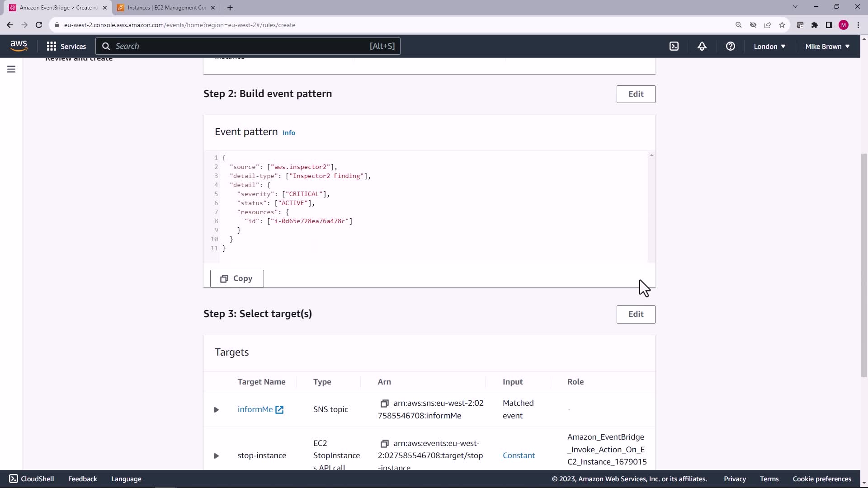The width and height of the screenshot is (868, 488).
Task: Bookmark this page with the star icon
Action: (782, 25)
